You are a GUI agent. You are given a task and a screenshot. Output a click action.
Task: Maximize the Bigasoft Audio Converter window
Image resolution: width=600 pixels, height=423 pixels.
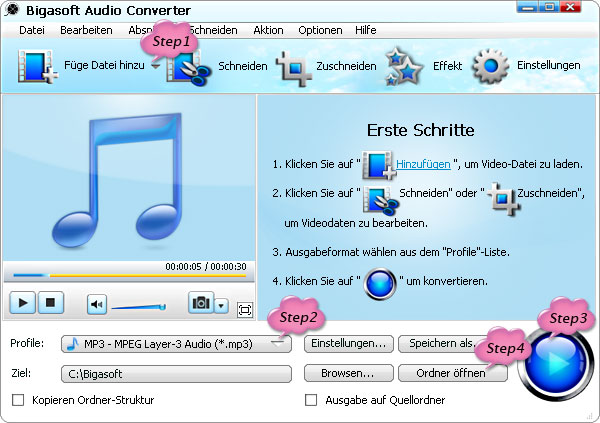pyautogui.click(x=550, y=7)
